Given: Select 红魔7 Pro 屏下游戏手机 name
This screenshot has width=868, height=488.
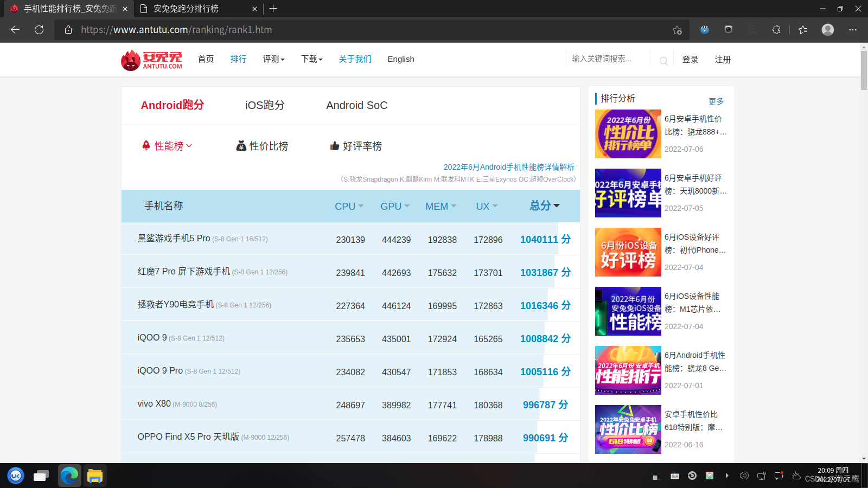Looking at the screenshot, I should [184, 272].
